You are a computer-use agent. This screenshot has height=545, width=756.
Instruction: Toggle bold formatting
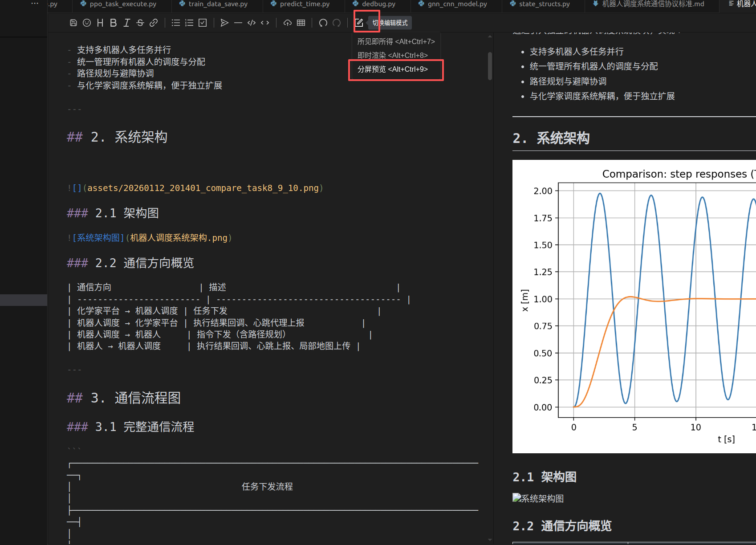[x=114, y=23]
